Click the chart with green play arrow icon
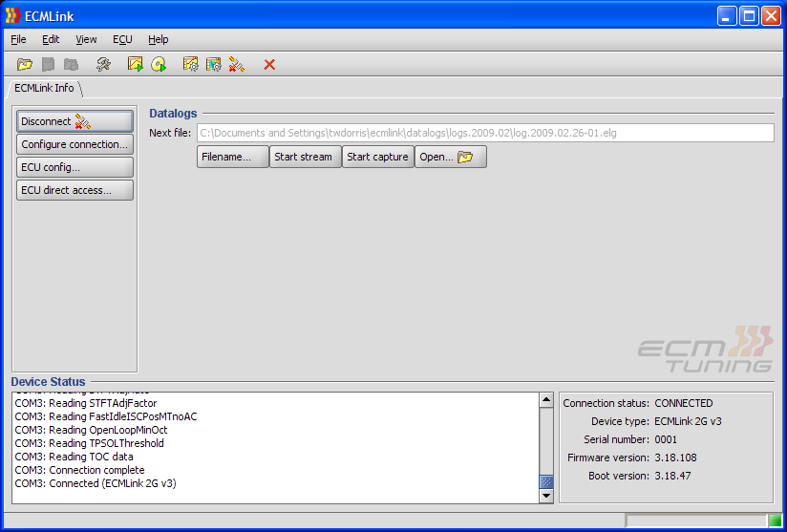Viewport: 787px width, 532px height. [x=136, y=64]
